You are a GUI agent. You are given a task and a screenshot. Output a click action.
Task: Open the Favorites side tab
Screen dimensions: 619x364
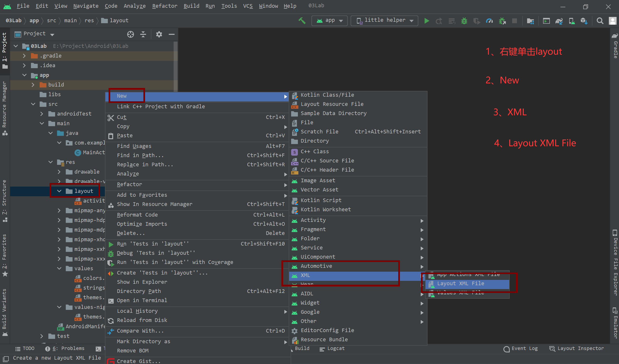[4, 255]
